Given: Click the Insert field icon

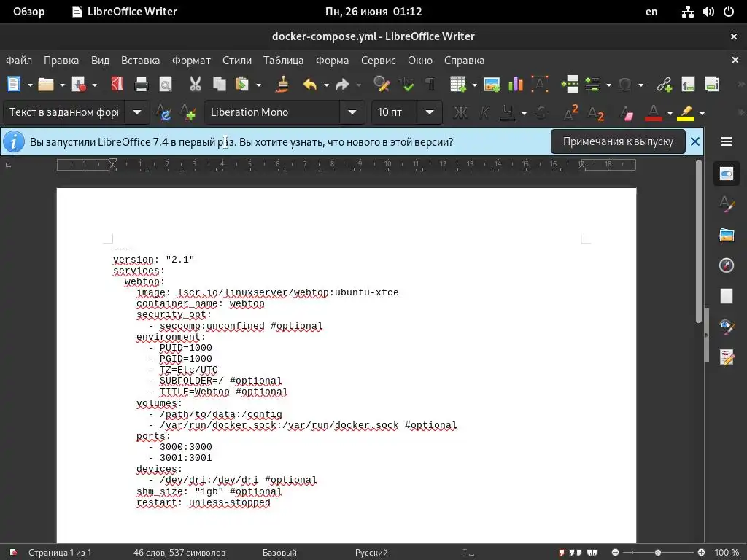Looking at the screenshot, I should pyautogui.click(x=592, y=85).
